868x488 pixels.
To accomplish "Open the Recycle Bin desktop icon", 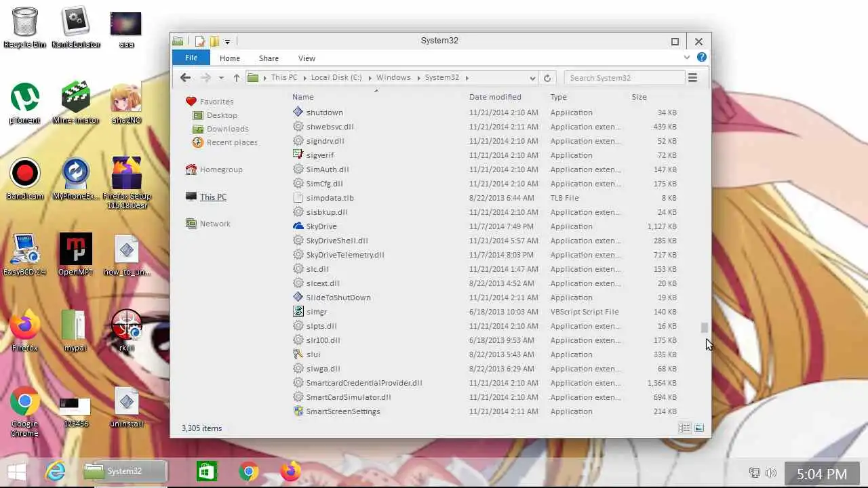I will pos(25,27).
